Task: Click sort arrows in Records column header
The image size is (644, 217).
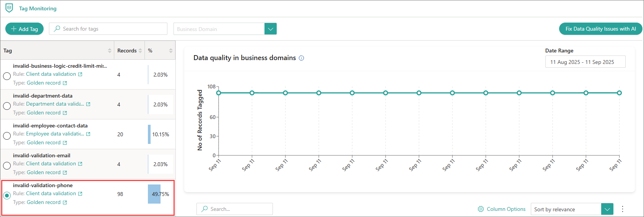Action: (140, 51)
